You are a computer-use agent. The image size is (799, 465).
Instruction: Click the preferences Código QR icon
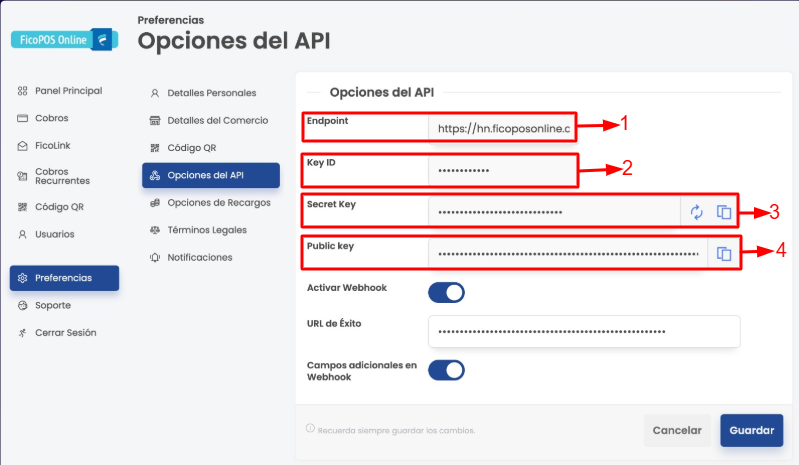click(x=155, y=148)
